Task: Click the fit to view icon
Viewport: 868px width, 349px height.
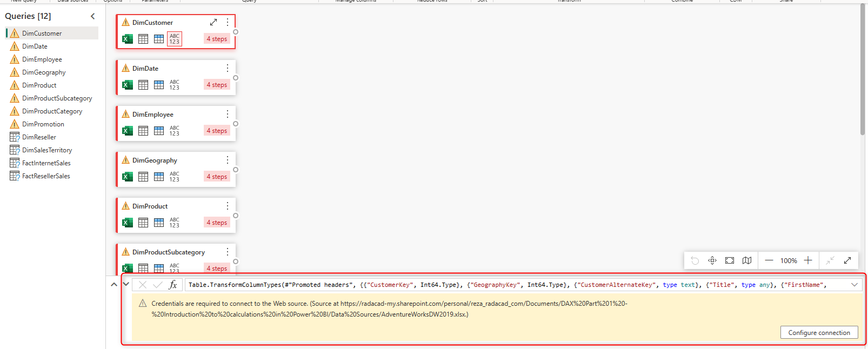Action: (x=730, y=260)
